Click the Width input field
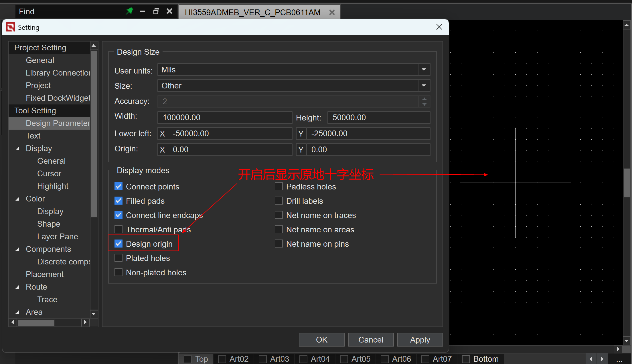Screen dimensions: 632x364 click(224, 117)
